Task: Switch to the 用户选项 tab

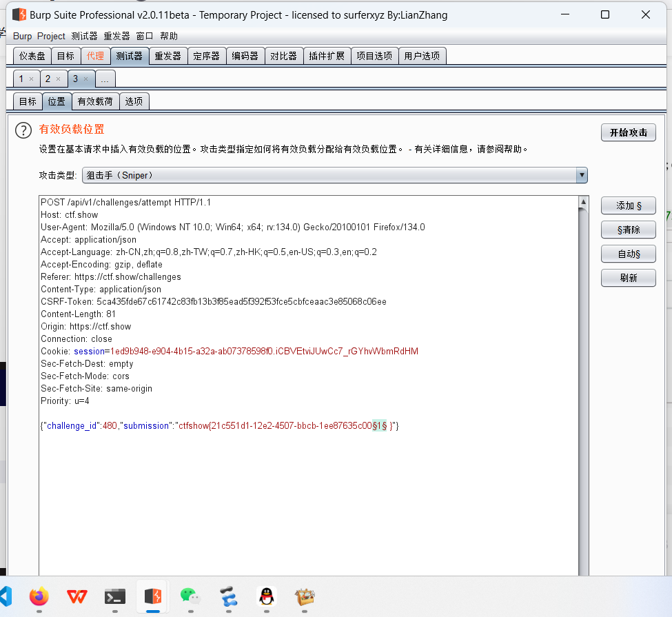Action: coord(422,56)
